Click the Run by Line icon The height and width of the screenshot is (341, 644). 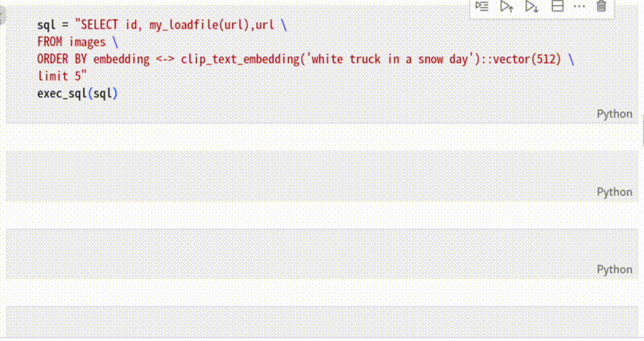coord(482,6)
